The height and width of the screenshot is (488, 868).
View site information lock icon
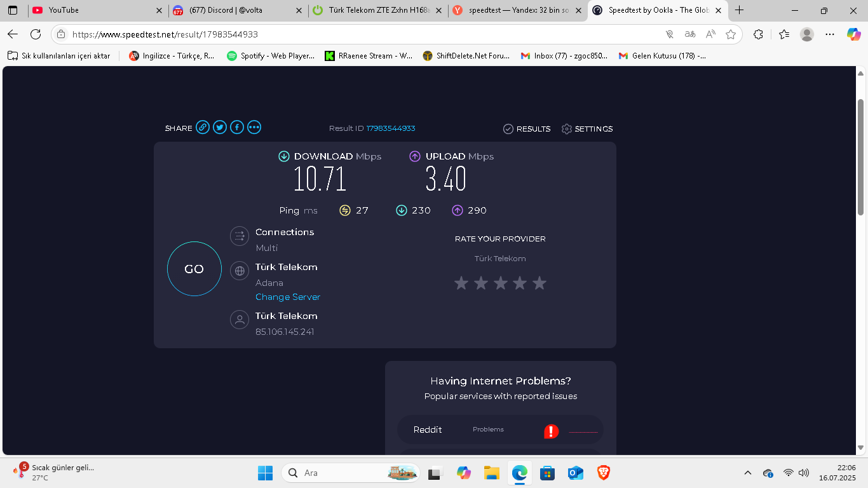click(60, 34)
